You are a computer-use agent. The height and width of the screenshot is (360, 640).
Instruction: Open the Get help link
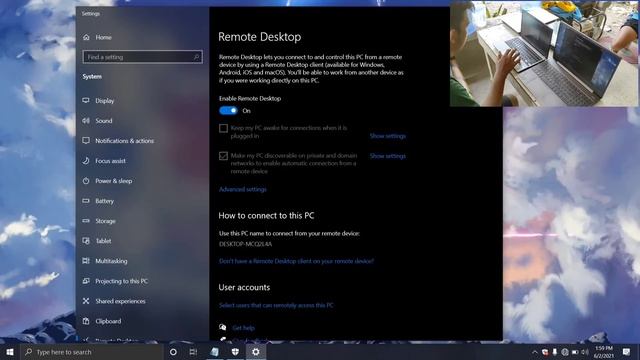click(x=244, y=328)
